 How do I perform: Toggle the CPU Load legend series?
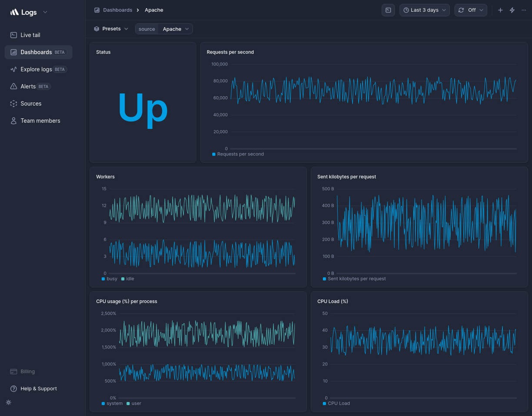[x=336, y=403]
